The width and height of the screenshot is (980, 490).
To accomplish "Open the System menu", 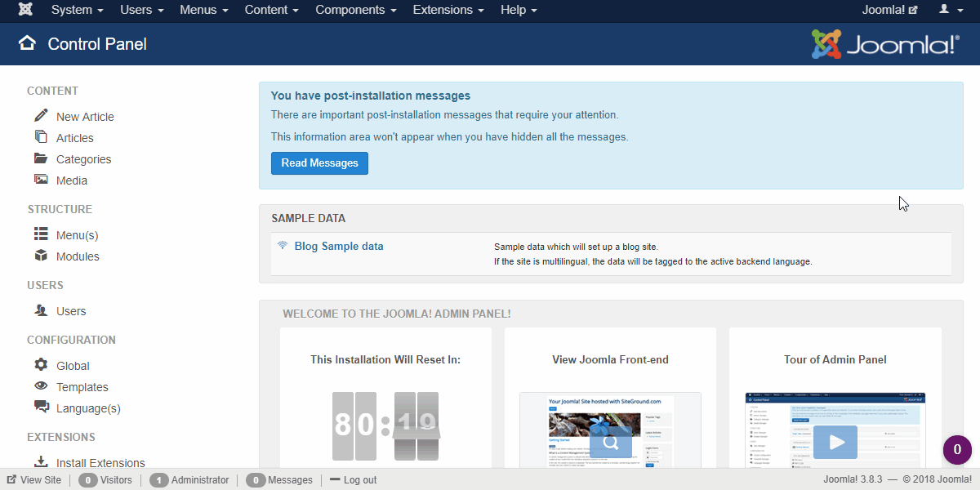I will [x=77, y=10].
